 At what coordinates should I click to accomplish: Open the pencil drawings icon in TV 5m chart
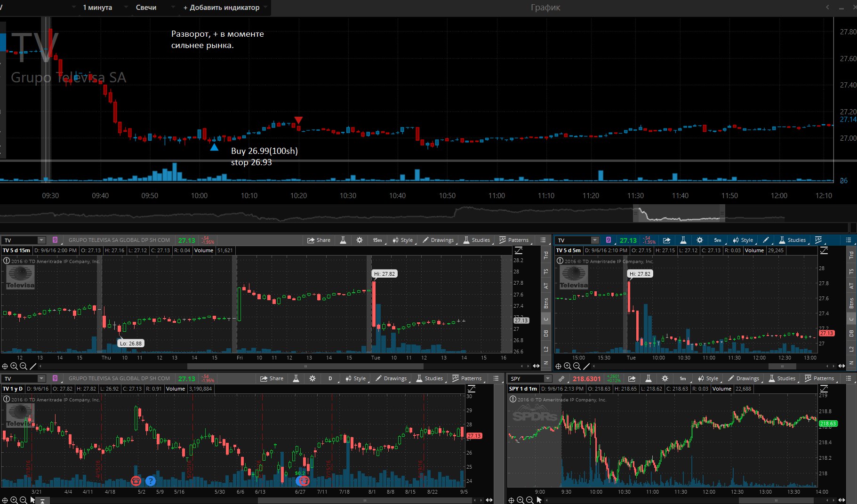pos(766,240)
